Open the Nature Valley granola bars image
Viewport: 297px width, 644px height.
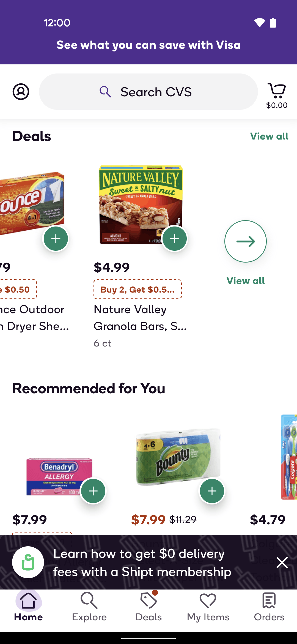pos(141,204)
